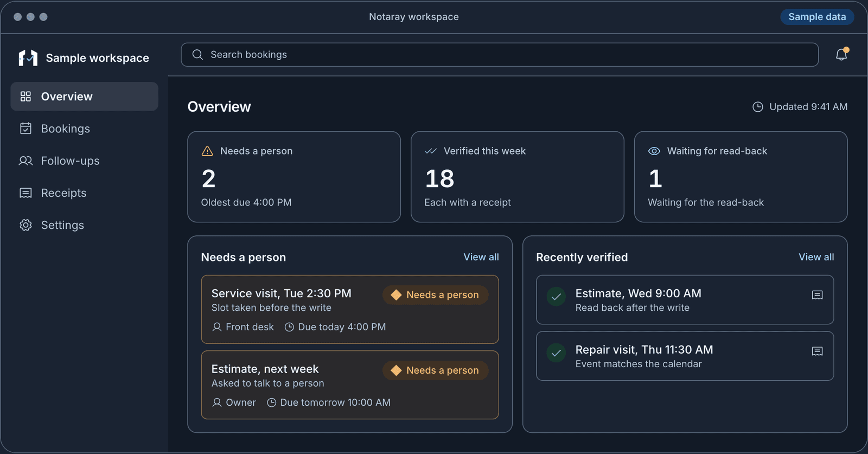Image resolution: width=868 pixels, height=454 pixels.
Task: Click the magnifier icon in the search bar
Action: (197, 55)
